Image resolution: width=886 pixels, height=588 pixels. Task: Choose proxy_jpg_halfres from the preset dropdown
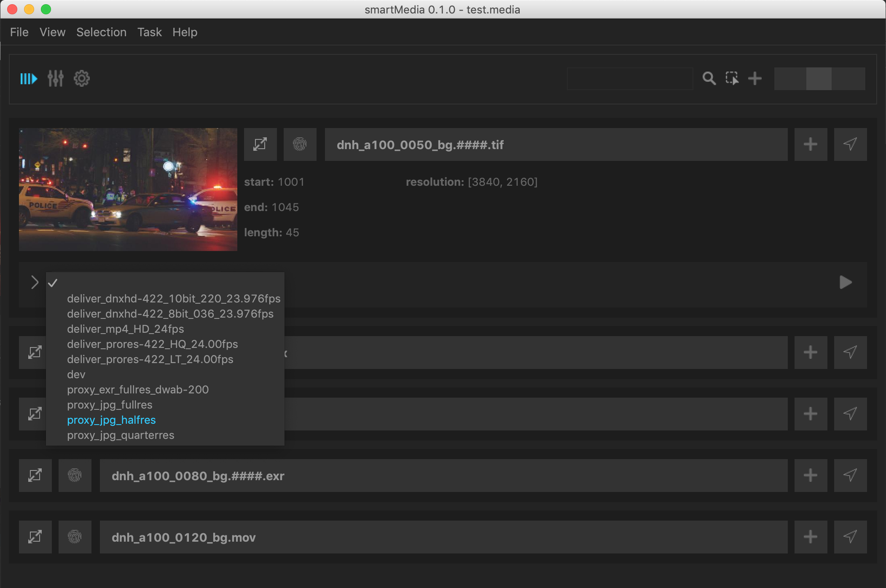tap(111, 420)
